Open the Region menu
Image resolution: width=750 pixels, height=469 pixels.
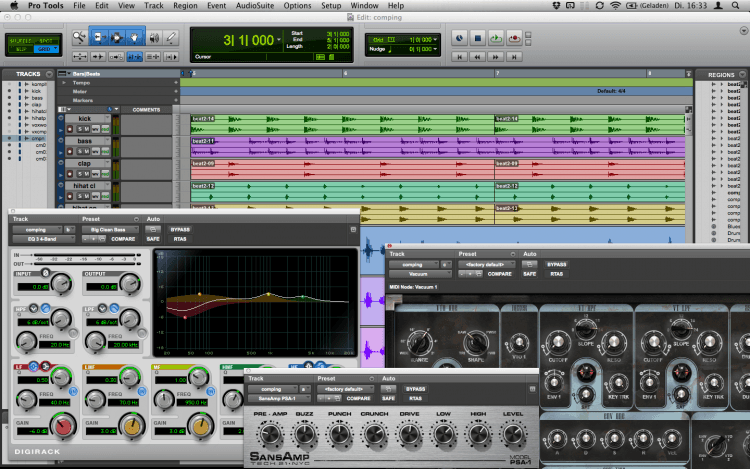(x=185, y=6)
